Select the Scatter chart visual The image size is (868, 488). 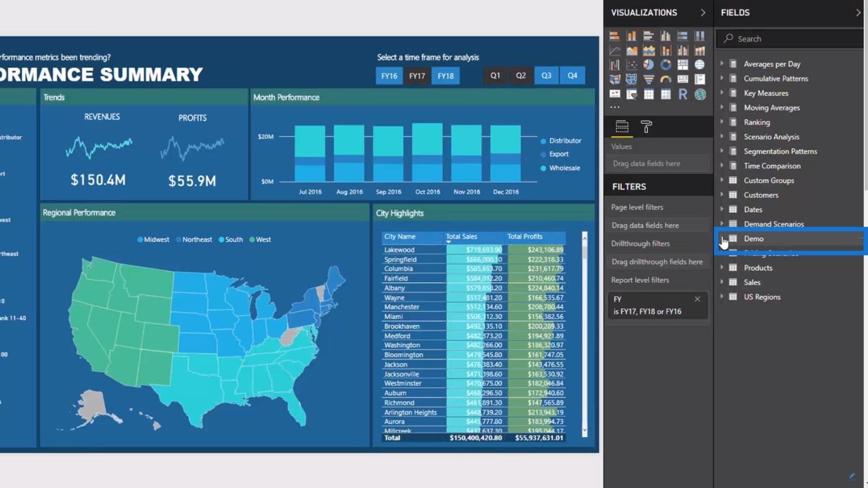point(631,65)
